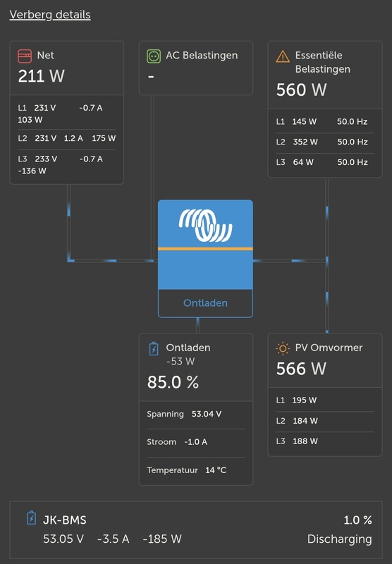
Task: Select the PV total '566 W' value
Action: tap(301, 369)
